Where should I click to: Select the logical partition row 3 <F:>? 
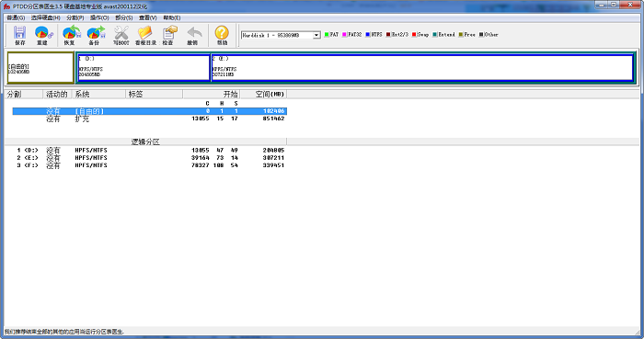(149, 165)
